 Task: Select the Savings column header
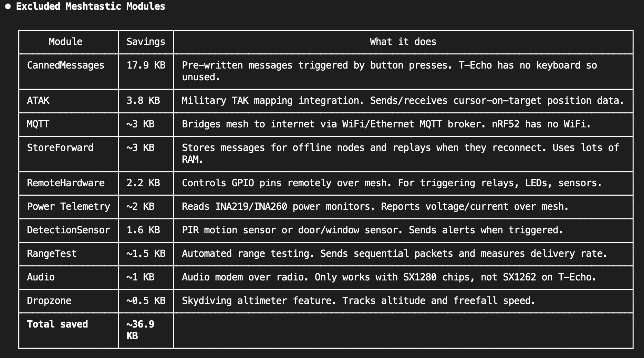(x=146, y=42)
